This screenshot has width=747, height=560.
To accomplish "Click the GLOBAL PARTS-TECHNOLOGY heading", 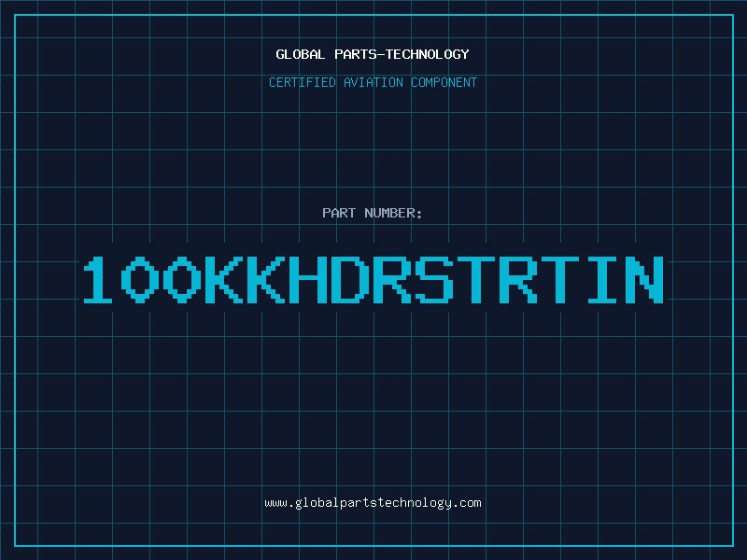I will [x=373, y=54].
